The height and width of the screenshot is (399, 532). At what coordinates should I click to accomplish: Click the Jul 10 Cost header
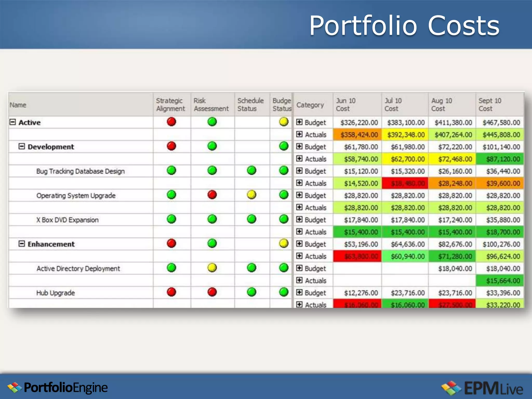pyautogui.click(x=405, y=105)
